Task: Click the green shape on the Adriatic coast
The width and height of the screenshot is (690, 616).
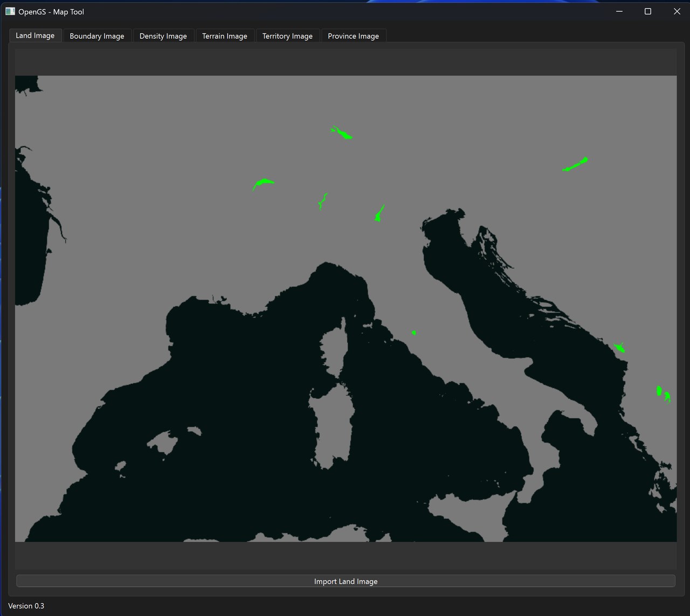Action: pos(620,347)
